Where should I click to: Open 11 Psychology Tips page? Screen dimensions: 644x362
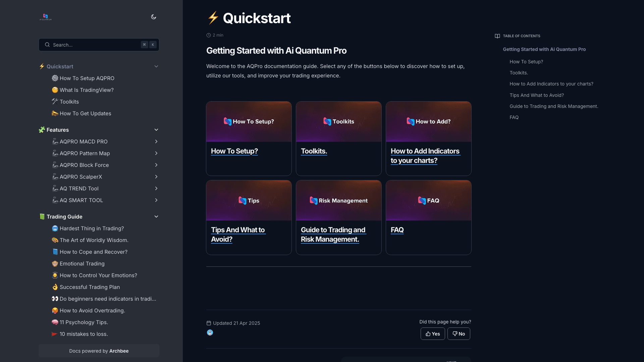pyautogui.click(x=84, y=322)
